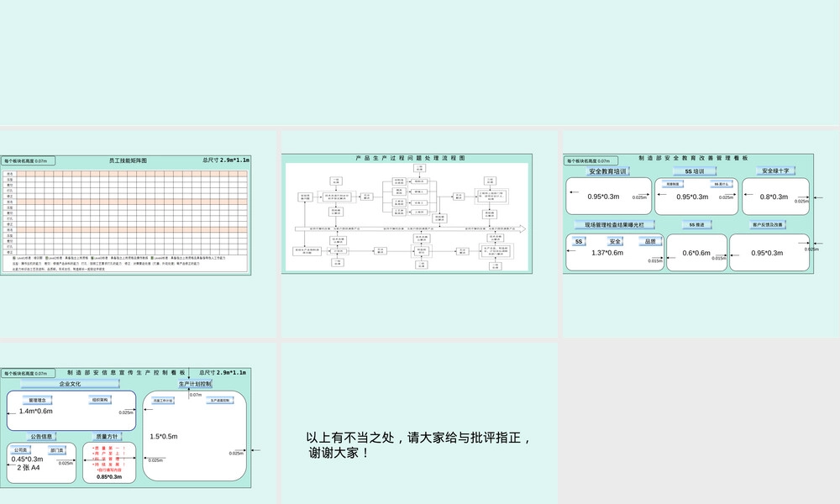
Task: Click the 质量方针 label
Action: pos(108,437)
